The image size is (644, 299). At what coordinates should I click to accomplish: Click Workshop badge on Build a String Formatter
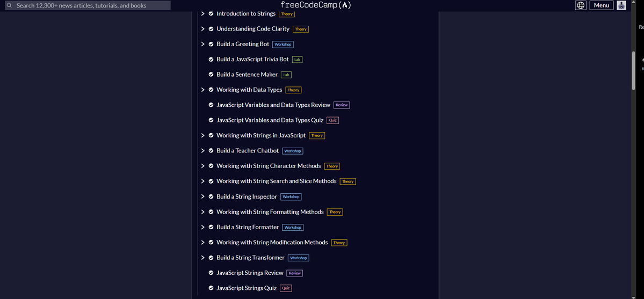coord(293,228)
